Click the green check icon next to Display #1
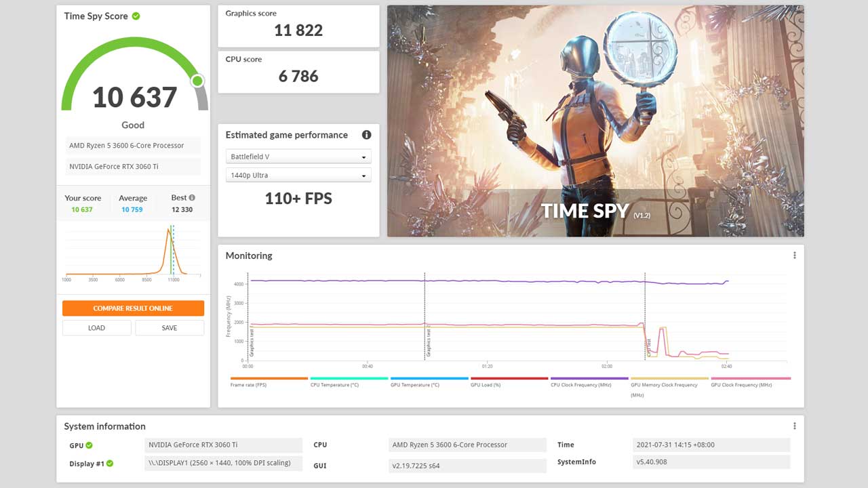 pos(110,464)
